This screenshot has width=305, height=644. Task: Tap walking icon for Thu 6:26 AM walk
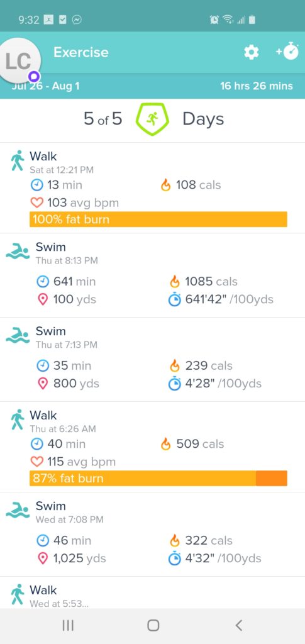pyautogui.click(x=17, y=419)
